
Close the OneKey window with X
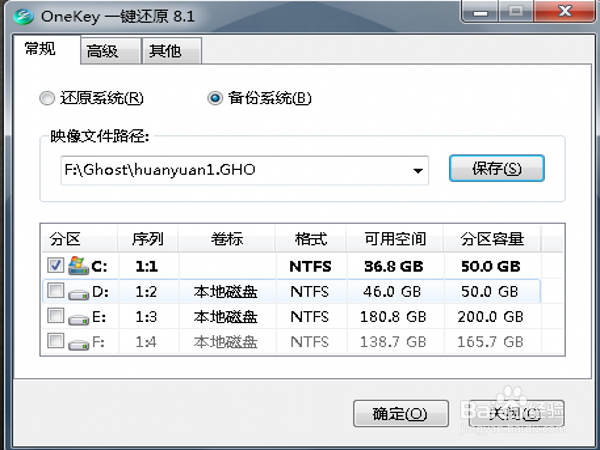pos(565,11)
